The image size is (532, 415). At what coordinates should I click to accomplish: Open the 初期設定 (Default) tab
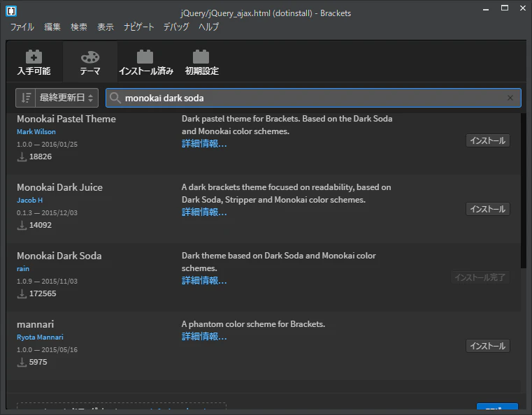[201, 62]
